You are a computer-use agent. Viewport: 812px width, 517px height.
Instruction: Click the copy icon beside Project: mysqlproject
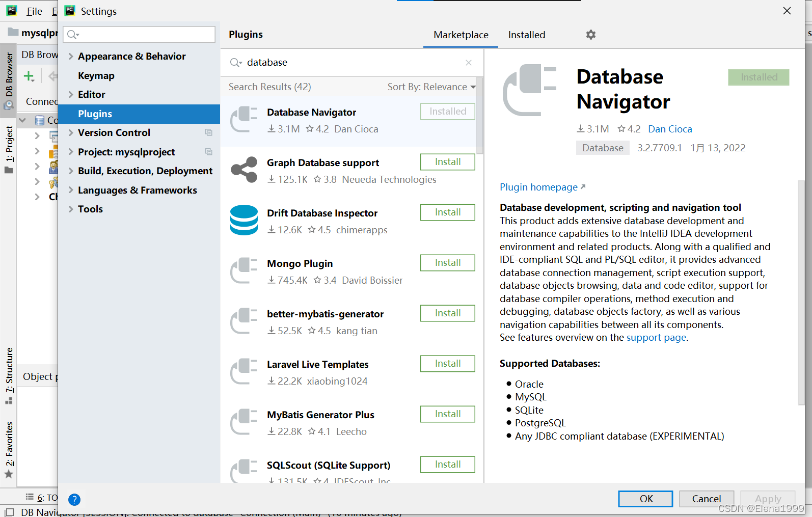pos(209,152)
